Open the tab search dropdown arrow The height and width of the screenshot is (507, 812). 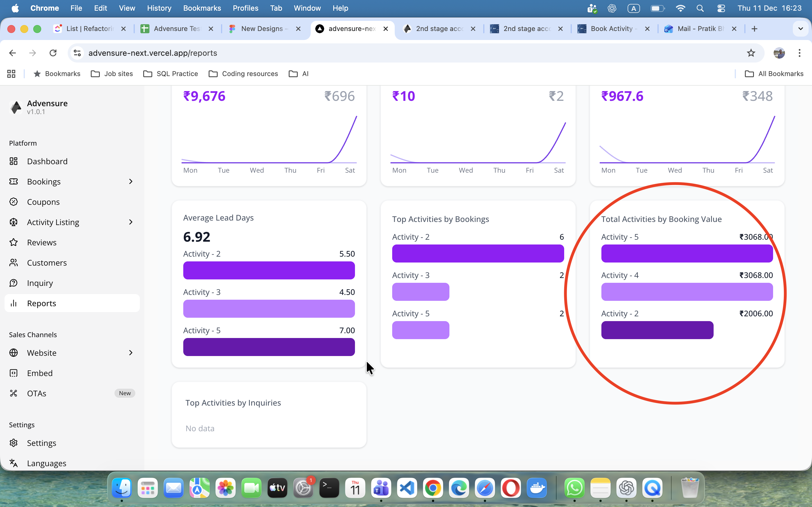800,29
